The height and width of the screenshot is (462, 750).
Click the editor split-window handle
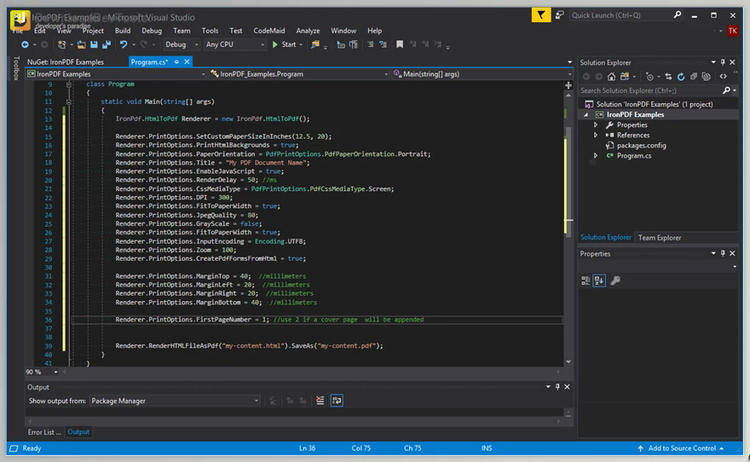tap(568, 86)
